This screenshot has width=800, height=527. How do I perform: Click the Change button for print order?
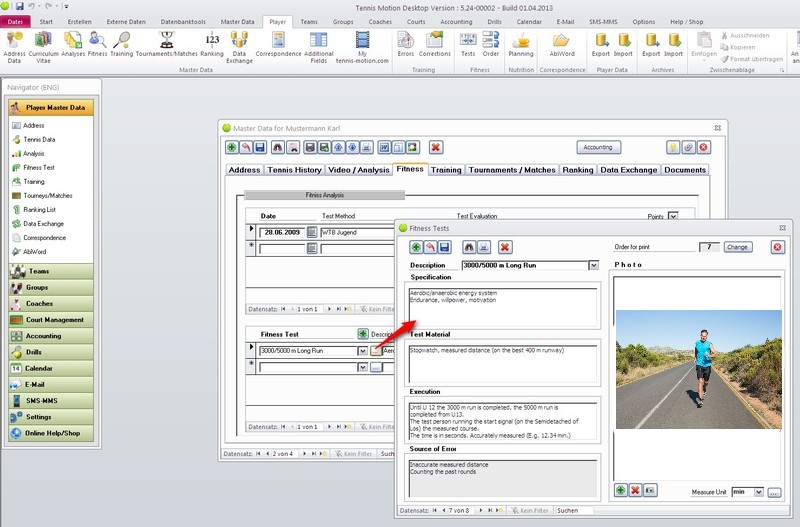pyautogui.click(x=737, y=246)
